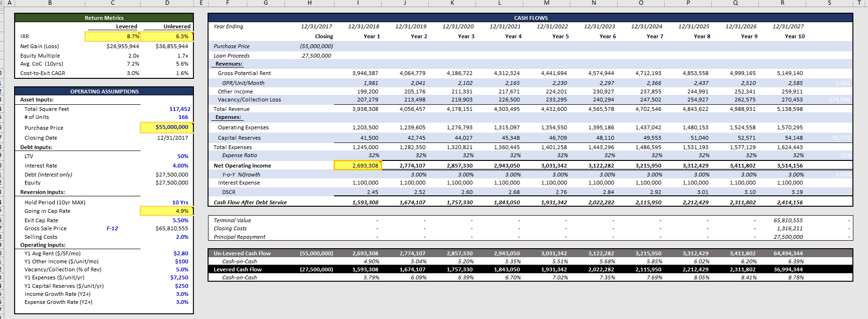The height and width of the screenshot is (319, 868).
Task: Click the column M header
Action: [x=546, y=3]
